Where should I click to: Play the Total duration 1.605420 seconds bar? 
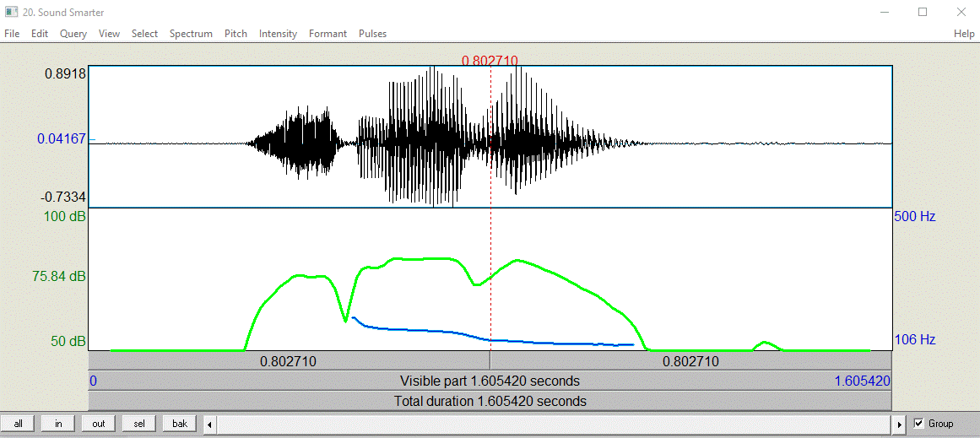tap(490, 401)
